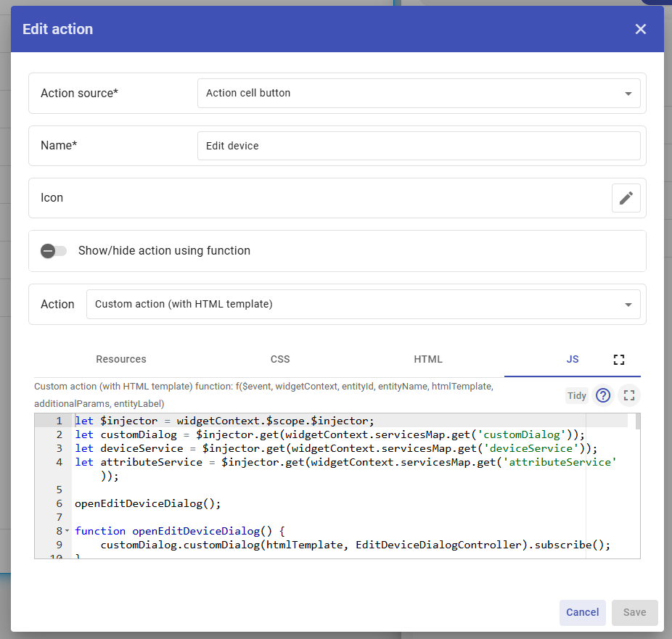Click fullscreen icon next to help icon
Screen dimensions: 672x639
tap(629, 395)
